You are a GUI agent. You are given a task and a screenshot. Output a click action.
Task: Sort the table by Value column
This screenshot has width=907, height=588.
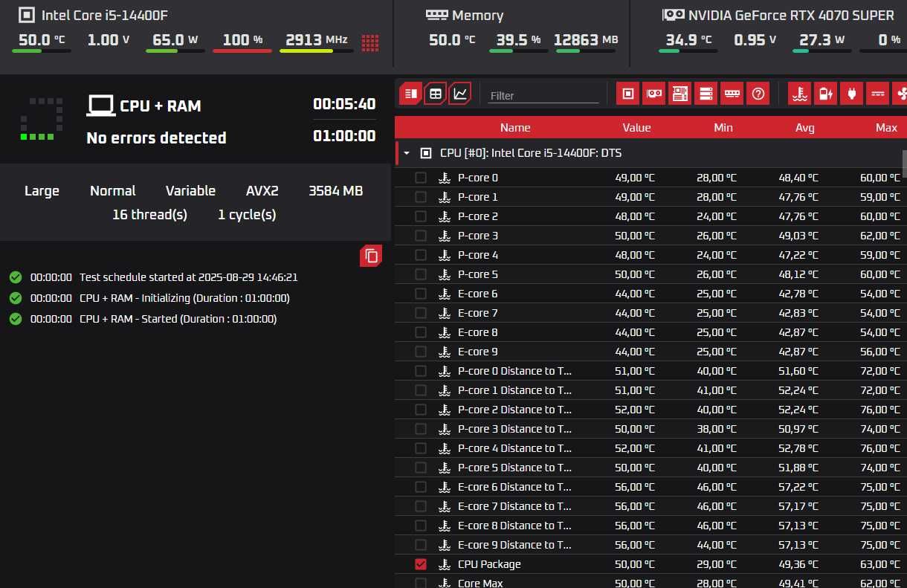click(x=636, y=128)
